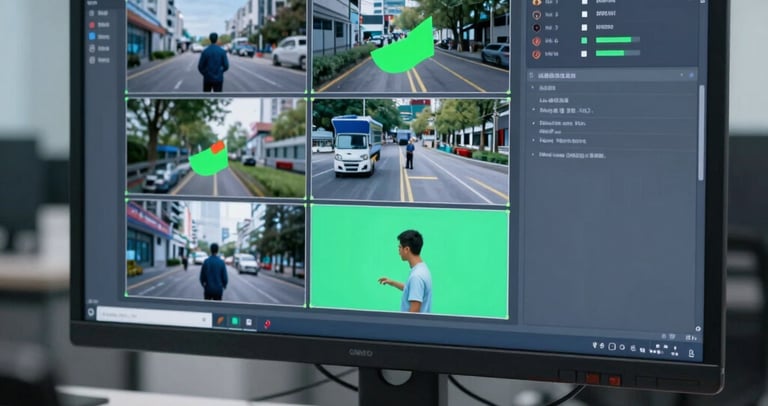Select the green screen feed with man in blue shirt
The image size is (768, 406).
tap(409, 261)
